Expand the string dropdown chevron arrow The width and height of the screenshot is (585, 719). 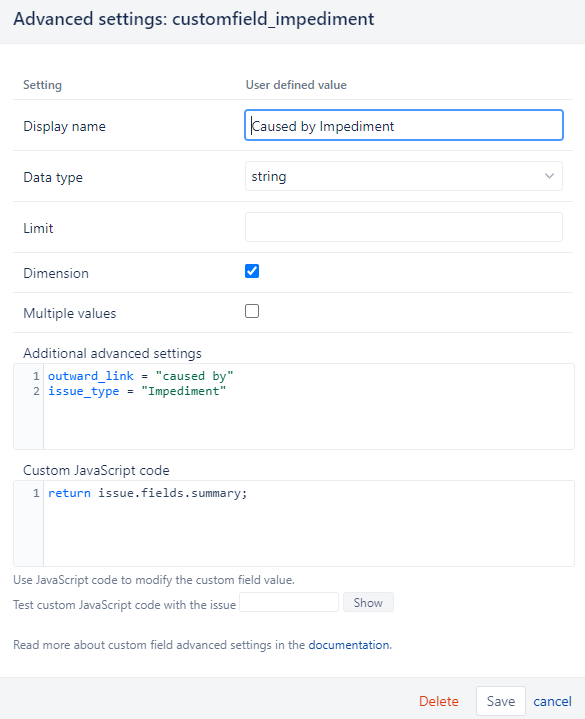coord(549,176)
